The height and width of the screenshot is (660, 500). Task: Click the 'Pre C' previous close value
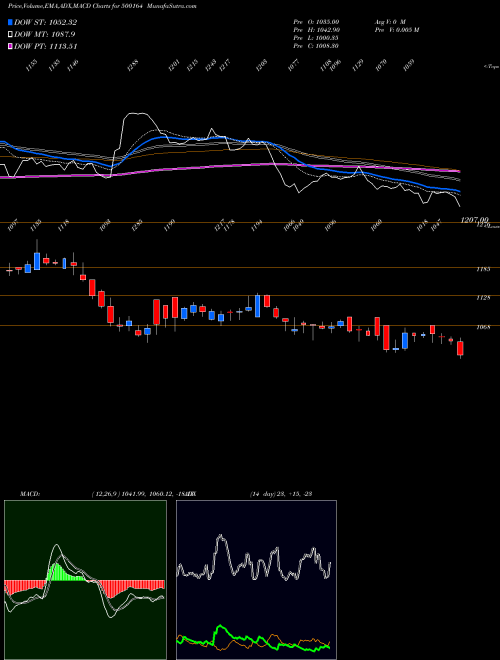[316, 45]
